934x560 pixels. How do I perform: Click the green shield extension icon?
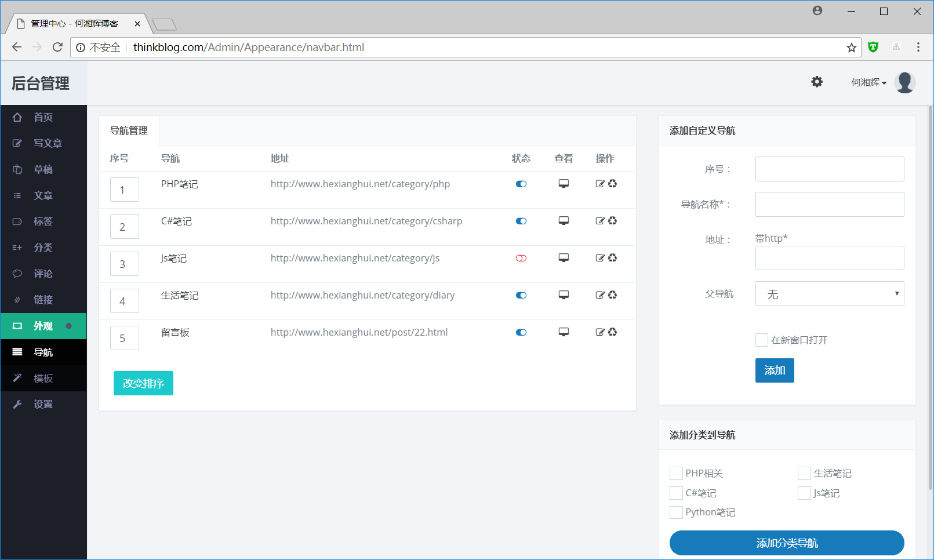tap(873, 47)
